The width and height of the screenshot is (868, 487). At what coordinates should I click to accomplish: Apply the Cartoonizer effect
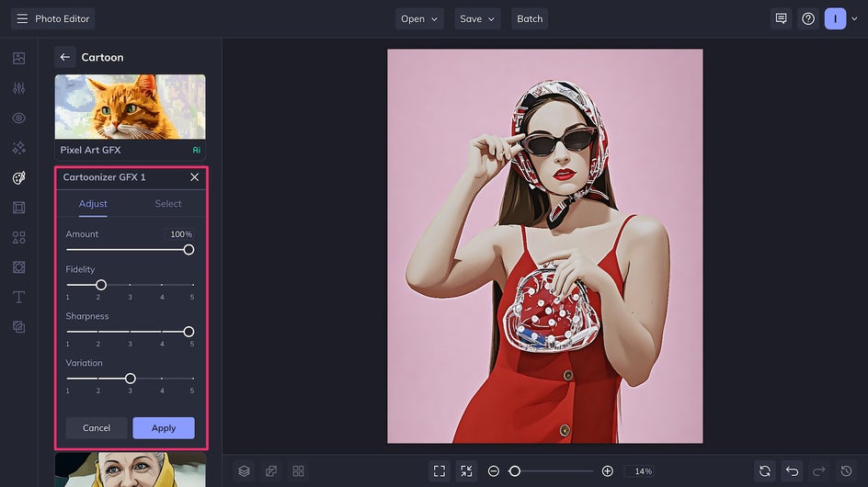click(164, 428)
